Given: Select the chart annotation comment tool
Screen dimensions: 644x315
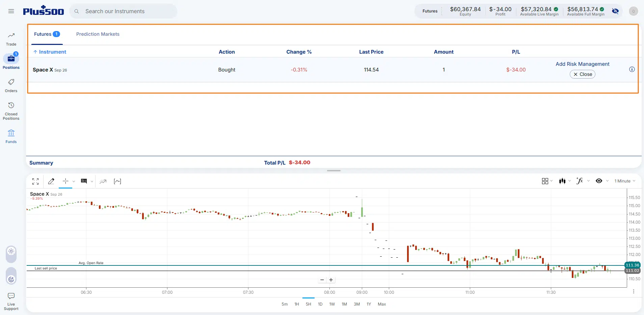Looking at the screenshot, I should [x=84, y=181].
